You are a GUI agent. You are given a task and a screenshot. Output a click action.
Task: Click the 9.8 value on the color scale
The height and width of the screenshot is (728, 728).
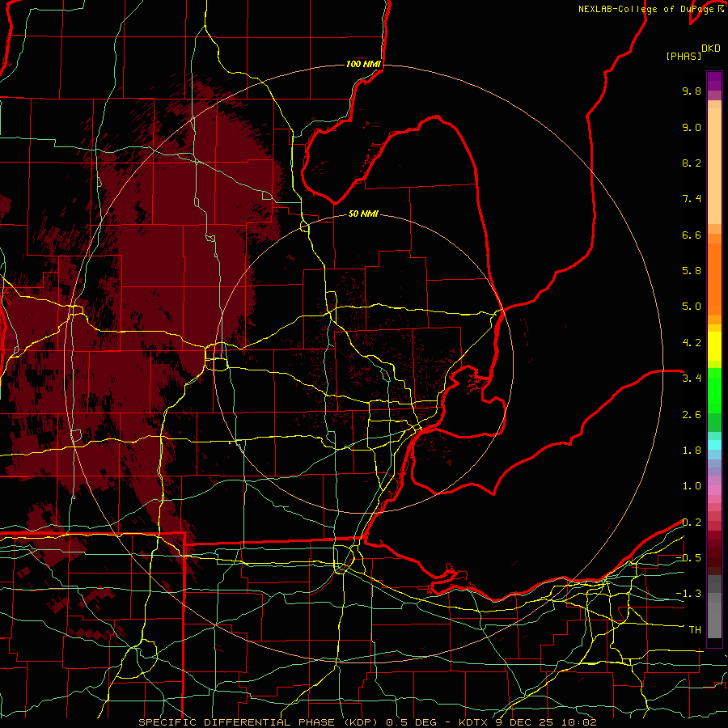(692, 91)
